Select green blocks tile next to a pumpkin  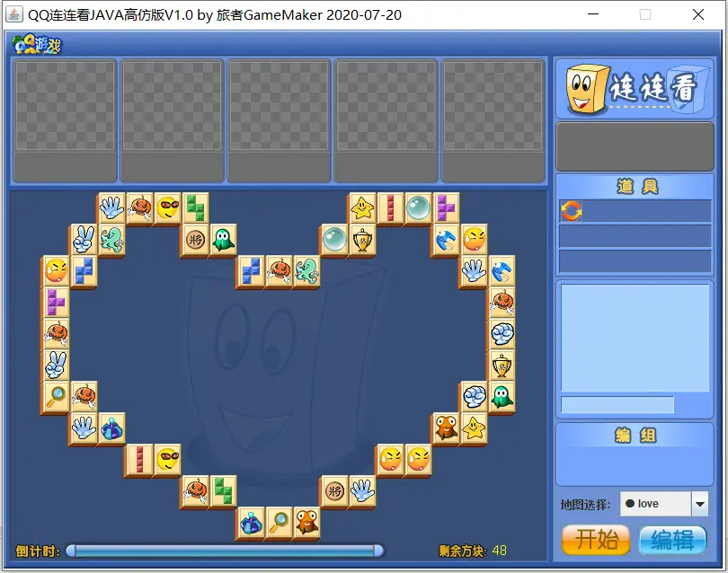pyautogui.click(x=223, y=491)
